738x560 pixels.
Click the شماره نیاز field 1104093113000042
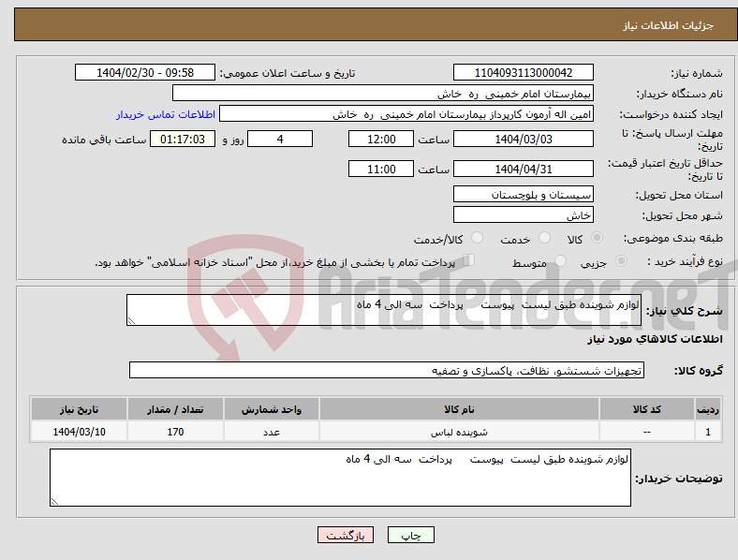(524, 72)
